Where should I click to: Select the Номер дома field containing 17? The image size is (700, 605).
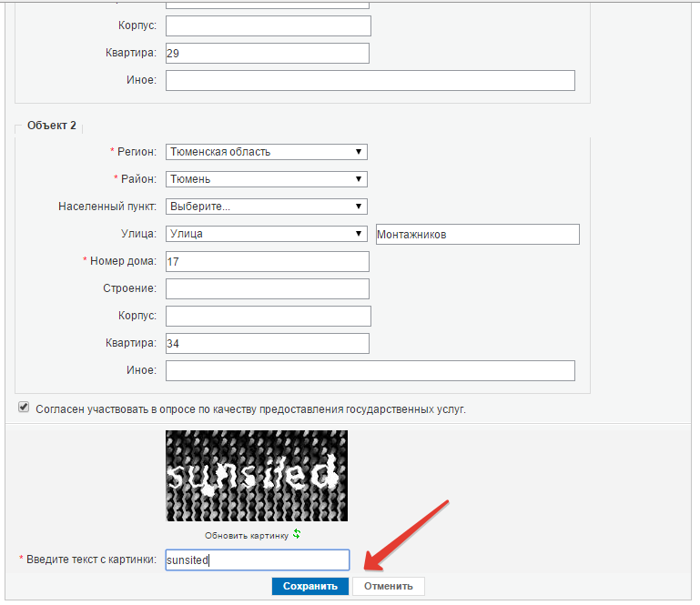267,262
